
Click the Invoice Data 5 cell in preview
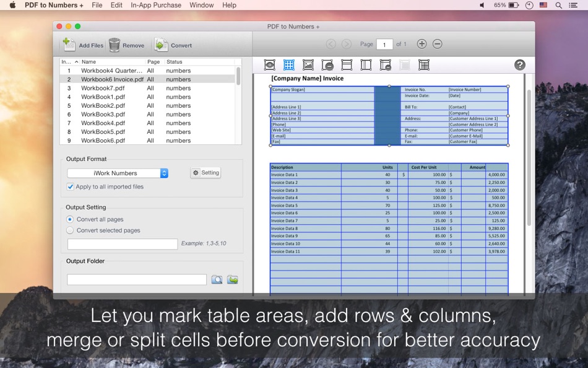[x=306, y=206]
